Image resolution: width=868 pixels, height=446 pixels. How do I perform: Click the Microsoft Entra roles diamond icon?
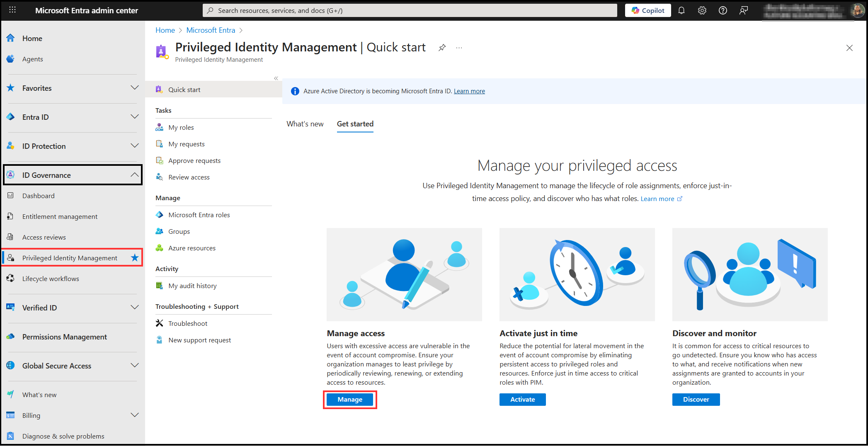click(159, 215)
